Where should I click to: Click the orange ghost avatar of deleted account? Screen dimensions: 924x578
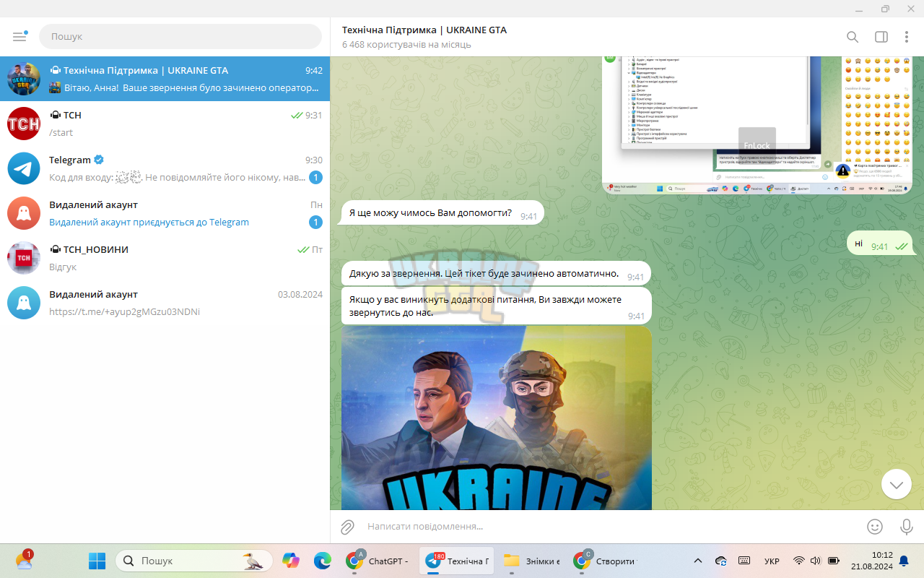(x=24, y=213)
